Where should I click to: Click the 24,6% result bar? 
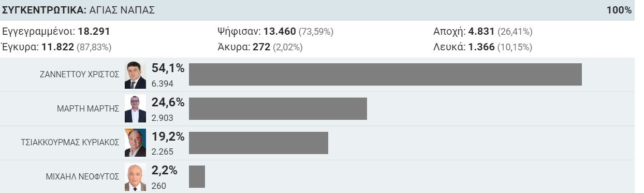pos(278,108)
